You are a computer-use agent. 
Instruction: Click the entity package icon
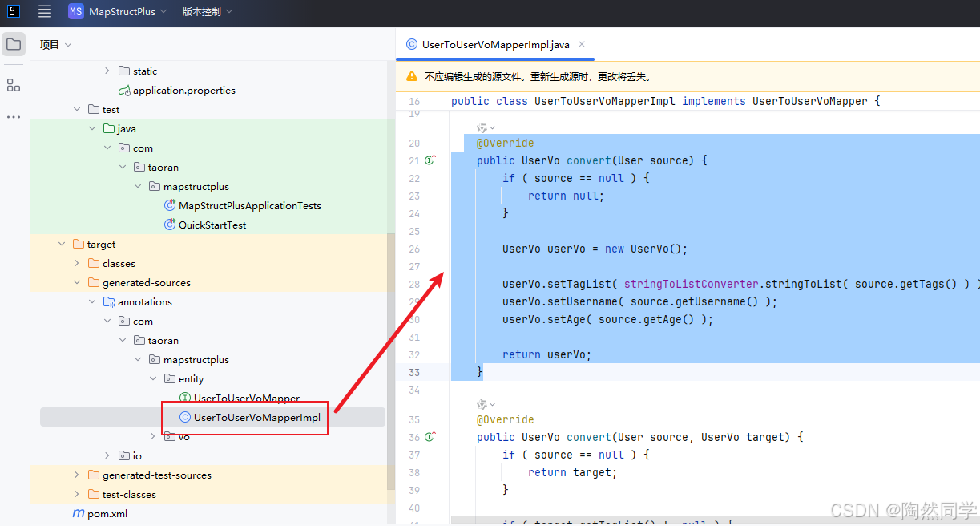click(x=170, y=379)
